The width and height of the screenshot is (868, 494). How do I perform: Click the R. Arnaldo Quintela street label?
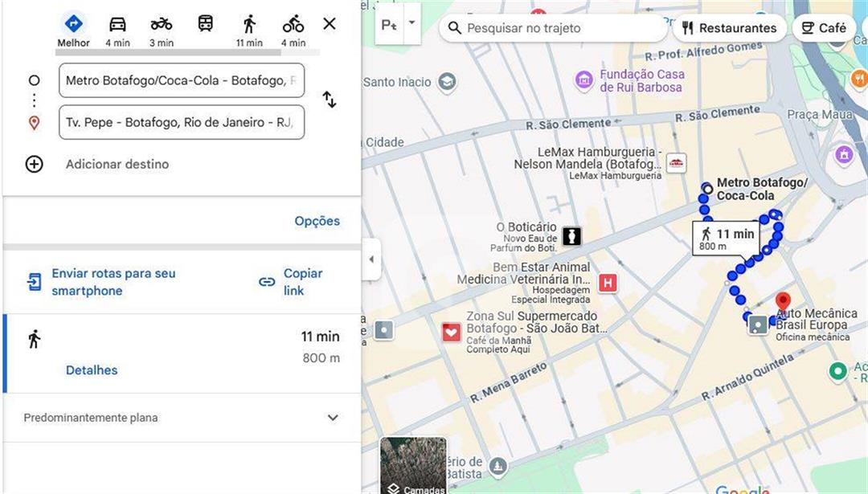(x=747, y=378)
